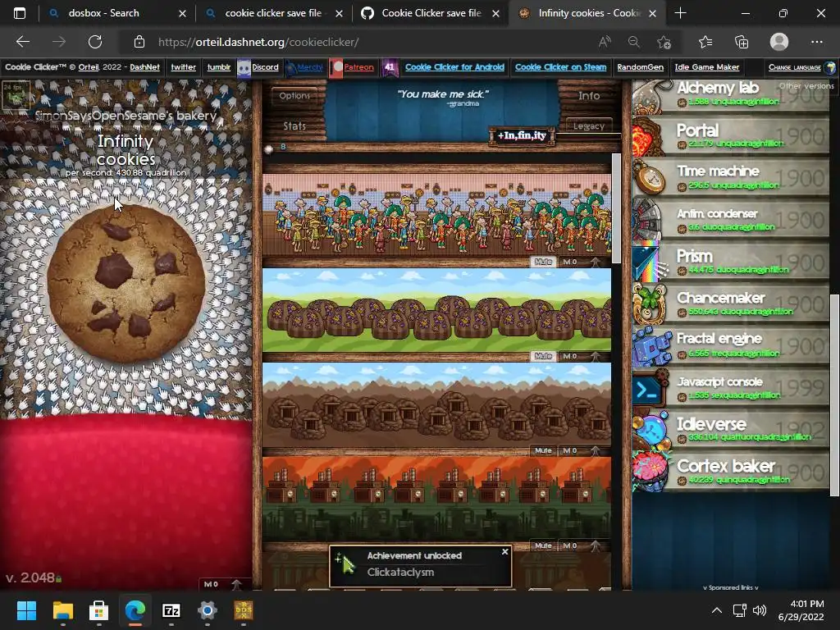Buy a Portal building
This screenshot has width=840, height=630.
tap(731, 137)
